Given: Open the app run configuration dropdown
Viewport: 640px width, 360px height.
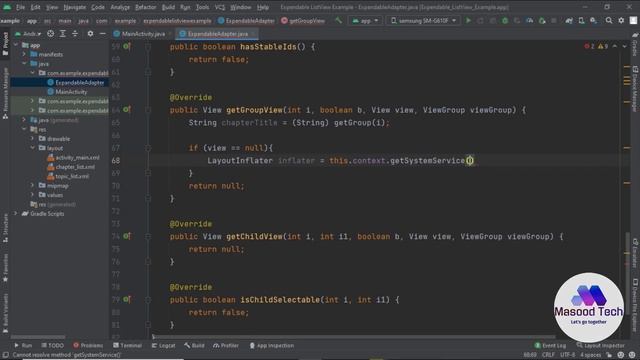Looking at the screenshot, I should point(365,20).
